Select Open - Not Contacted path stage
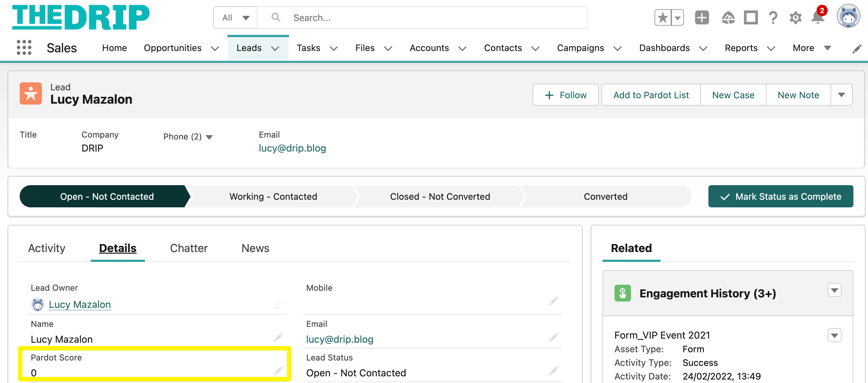The height and width of the screenshot is (383, 868). pyautogui.click(x=105, y=196)
